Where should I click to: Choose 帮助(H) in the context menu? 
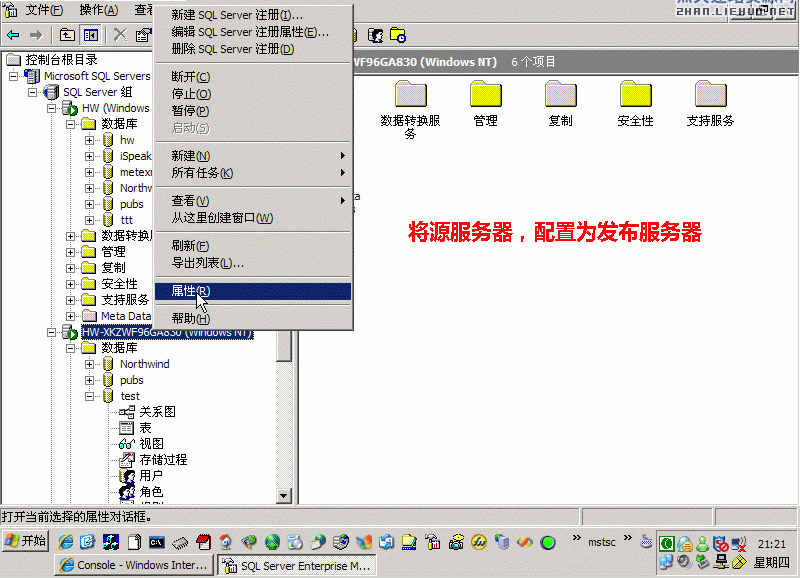click(253, 318)
